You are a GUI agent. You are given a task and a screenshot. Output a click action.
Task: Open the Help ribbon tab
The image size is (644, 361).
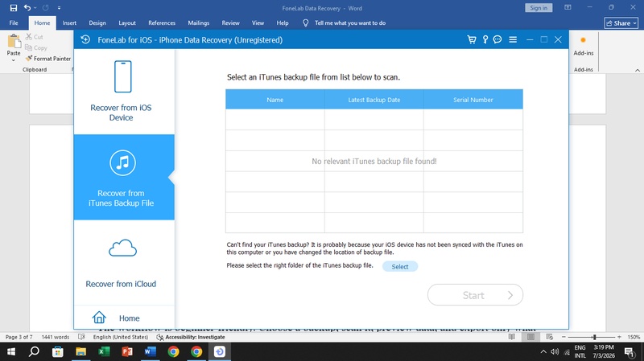pyautogui.click(x=283, y=23)
